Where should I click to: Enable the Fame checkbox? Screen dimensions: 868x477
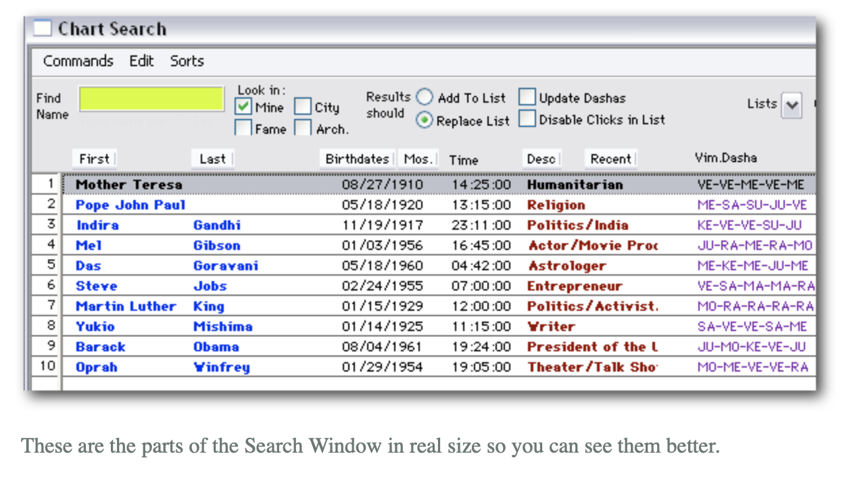click(x=243, y=128)
